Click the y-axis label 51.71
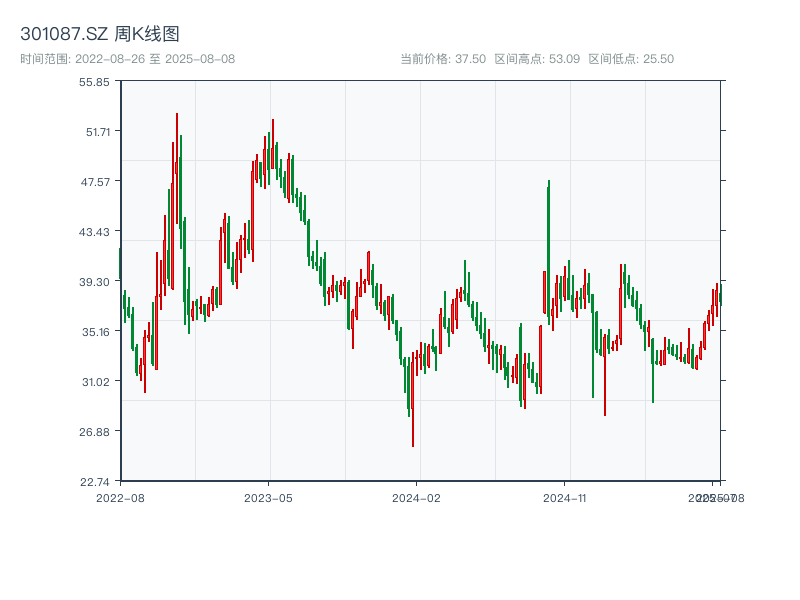Screen dimensions: 800x600 click(97, 132)
